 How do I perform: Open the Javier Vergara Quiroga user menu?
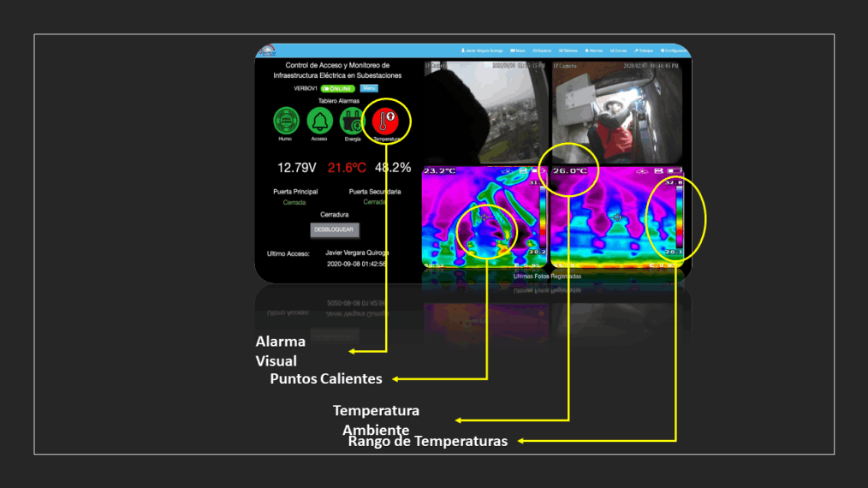tap(482, 51)
